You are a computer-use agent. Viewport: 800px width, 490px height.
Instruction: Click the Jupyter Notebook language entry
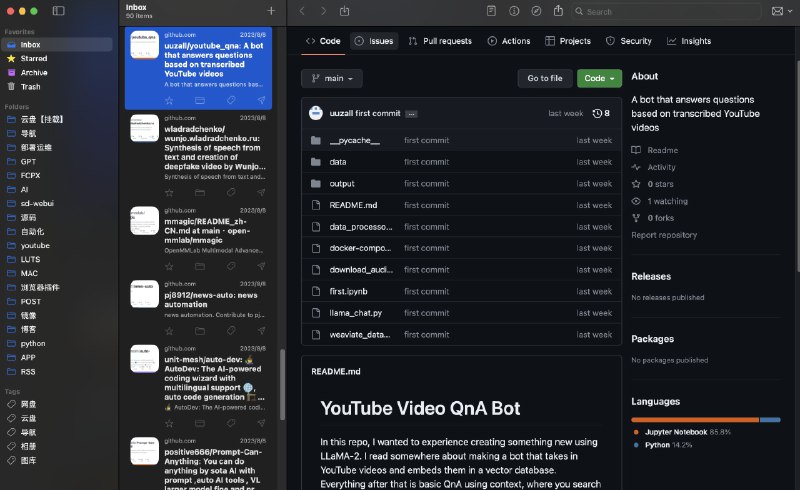point(682,432)
